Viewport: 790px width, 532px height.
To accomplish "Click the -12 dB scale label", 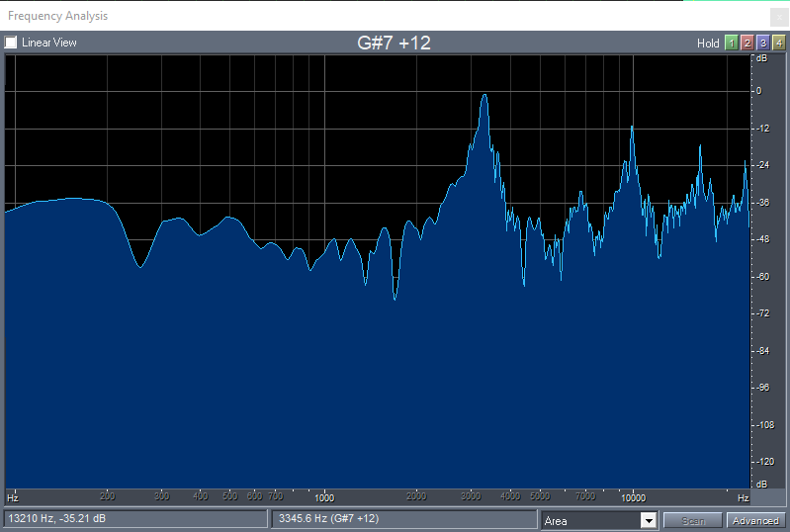I will 762,129.
